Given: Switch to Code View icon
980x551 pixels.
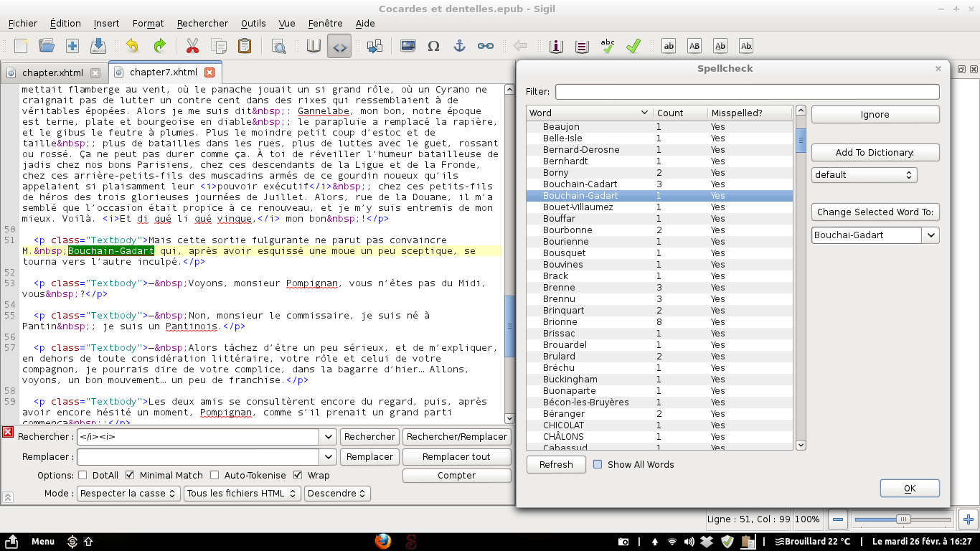Looking at the screenshot, I should click(339, 46).
